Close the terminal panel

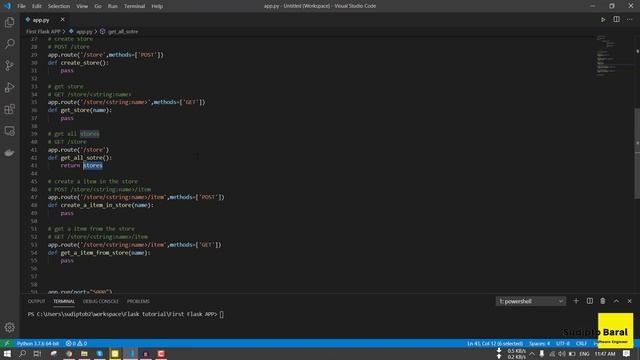click(629, 301)
